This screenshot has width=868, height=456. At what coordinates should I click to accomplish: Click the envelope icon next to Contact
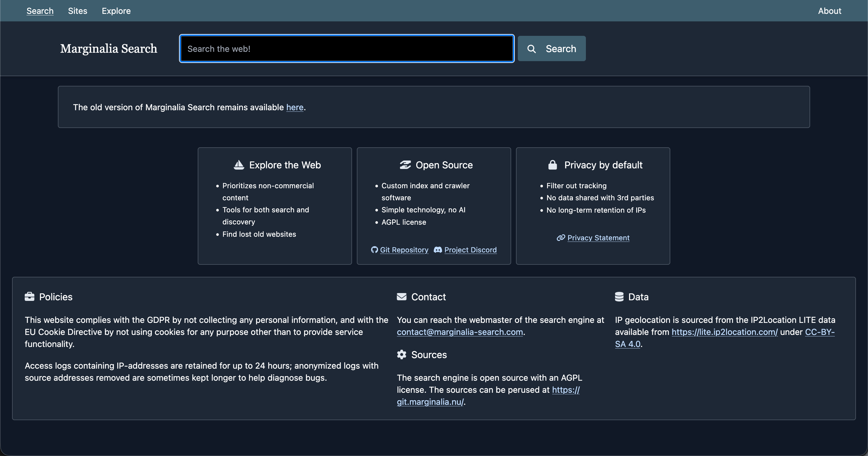[402, 297]
